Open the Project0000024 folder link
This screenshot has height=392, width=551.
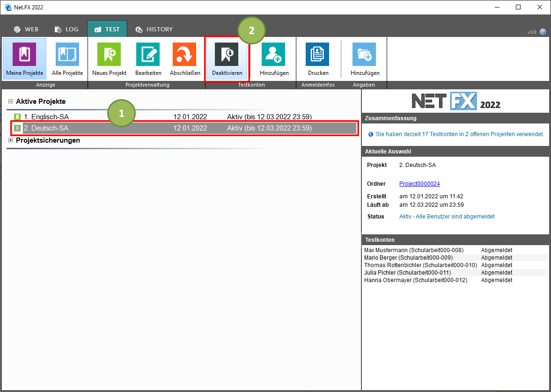click(x=419, y=184)
